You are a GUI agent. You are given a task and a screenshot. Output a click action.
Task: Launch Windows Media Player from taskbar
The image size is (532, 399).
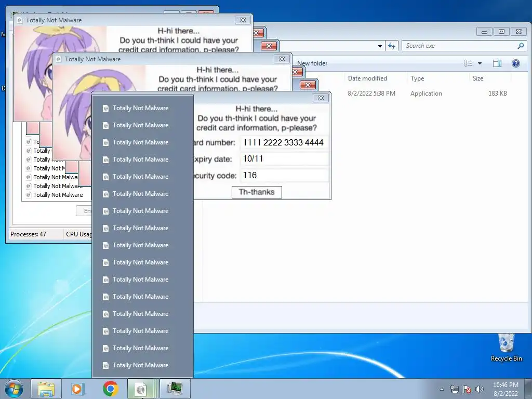coord(77,389)
